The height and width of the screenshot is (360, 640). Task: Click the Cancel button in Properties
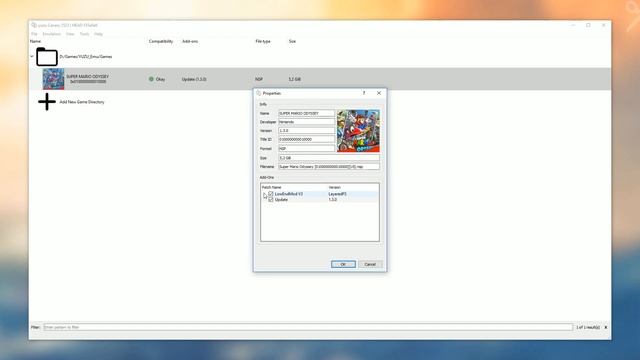point(370,264)
